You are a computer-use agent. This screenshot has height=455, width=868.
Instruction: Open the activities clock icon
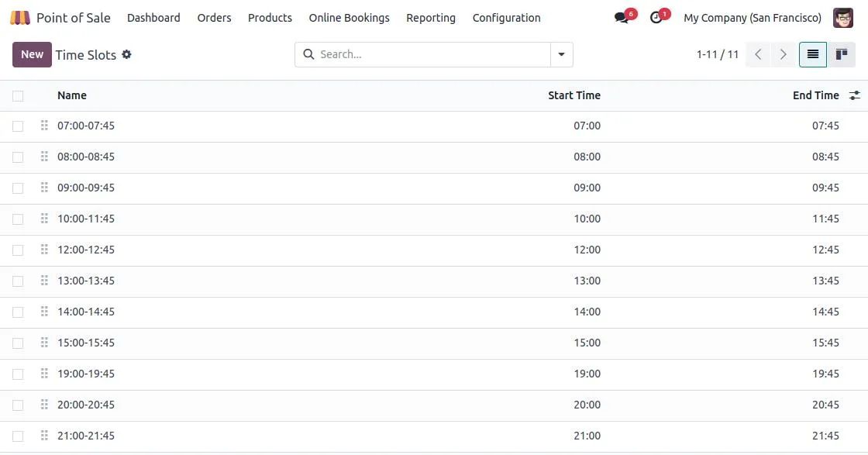[x=655, y=16]
